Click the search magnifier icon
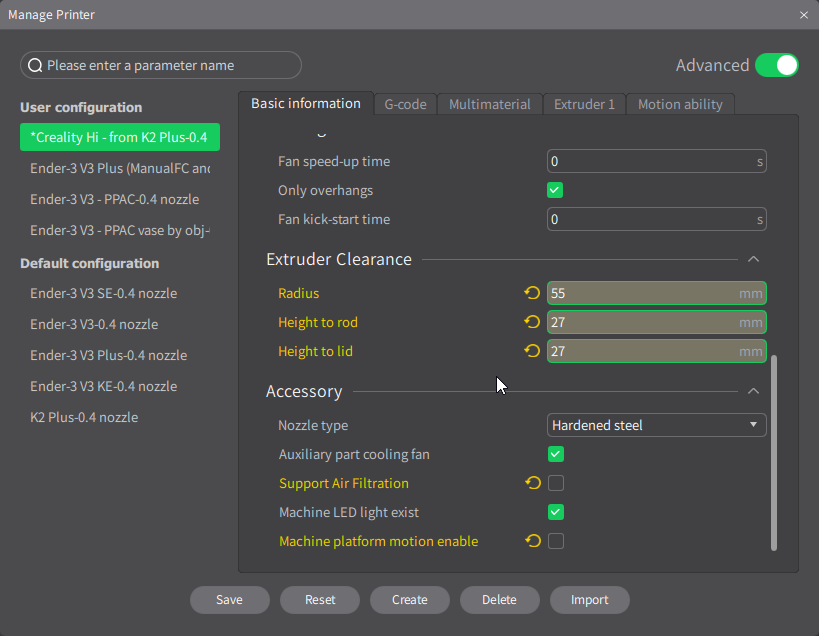 click(35, 66)
